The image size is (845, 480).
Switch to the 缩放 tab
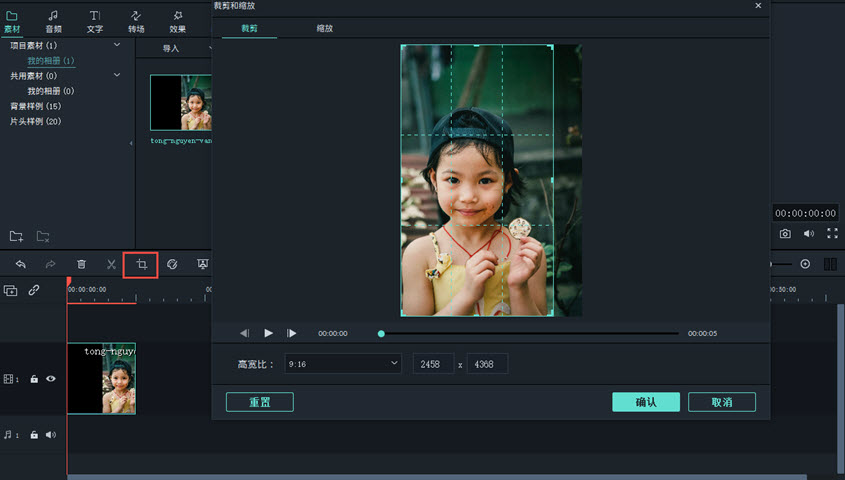pos(324,28)
